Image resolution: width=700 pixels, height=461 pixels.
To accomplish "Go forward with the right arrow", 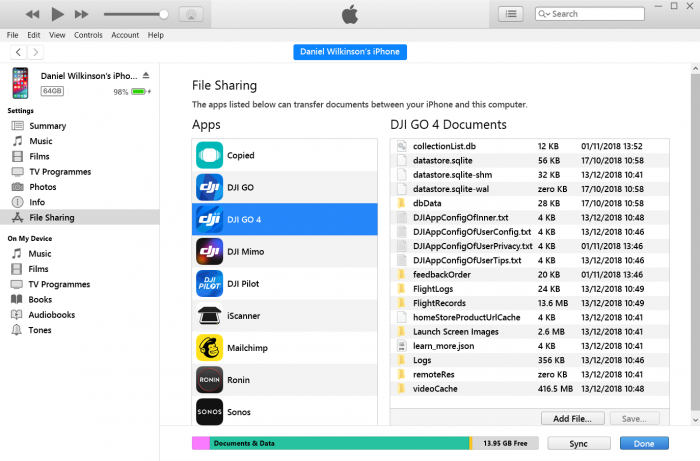I will click(x=36, y=52).
